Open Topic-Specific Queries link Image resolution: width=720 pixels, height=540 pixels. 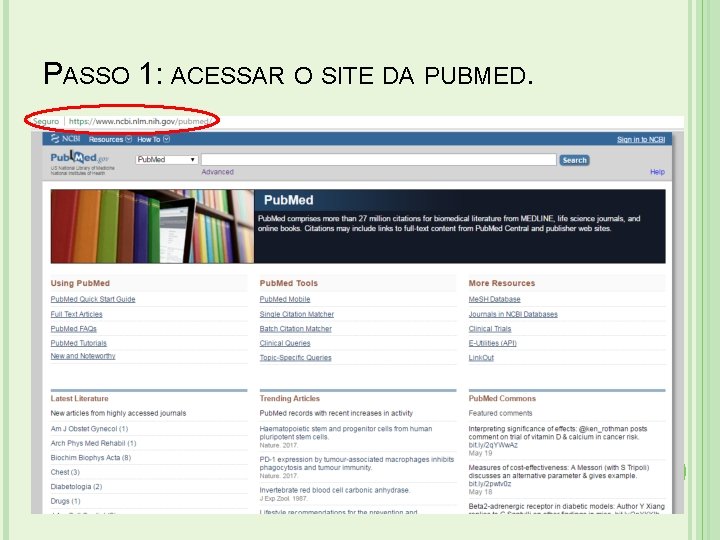[295, 358]
